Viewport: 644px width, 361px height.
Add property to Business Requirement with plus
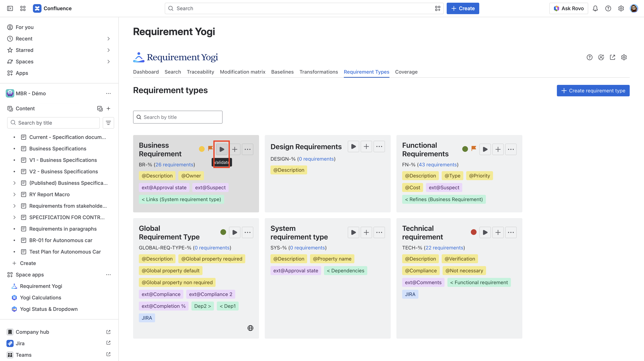pos(235,149)
